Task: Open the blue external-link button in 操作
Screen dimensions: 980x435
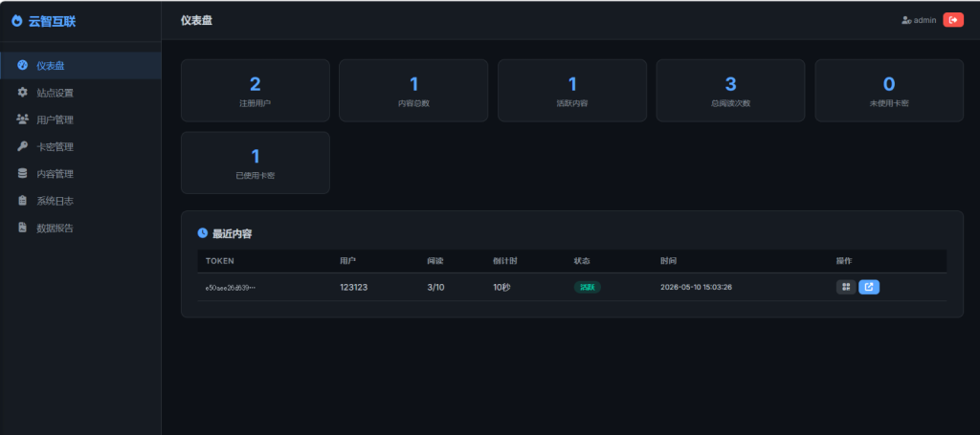Action: pos(869,287)
